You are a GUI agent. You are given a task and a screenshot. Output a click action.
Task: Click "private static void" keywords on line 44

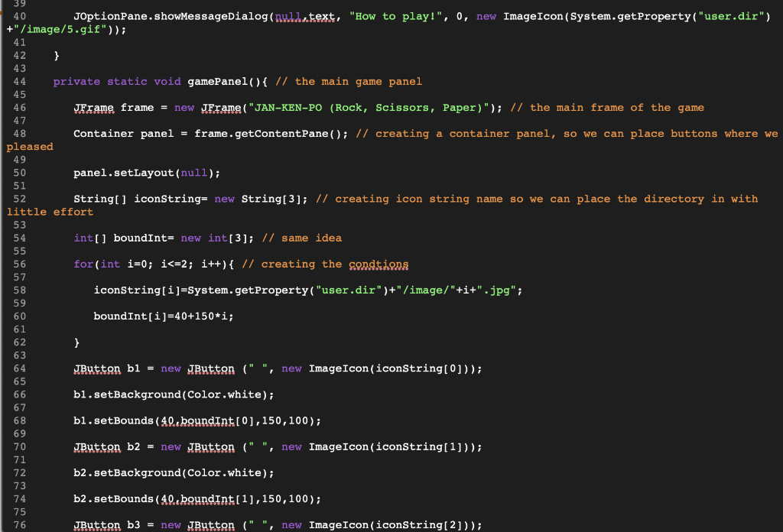pos(117,81)
